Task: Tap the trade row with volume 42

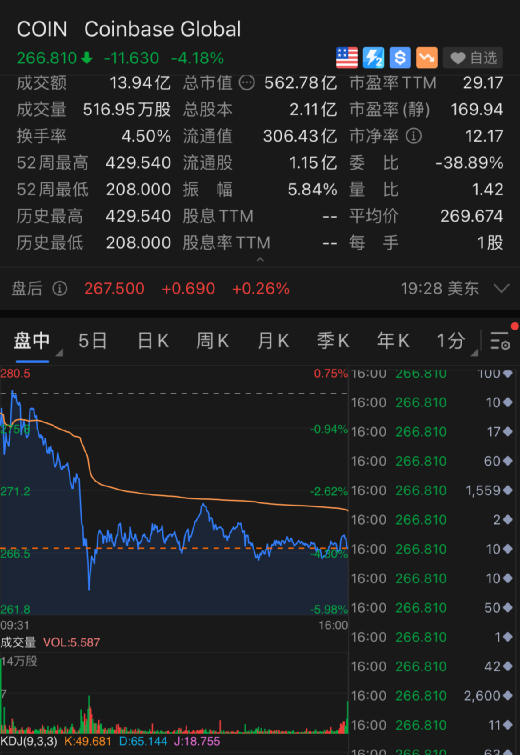Action: [x=432, y=666]
